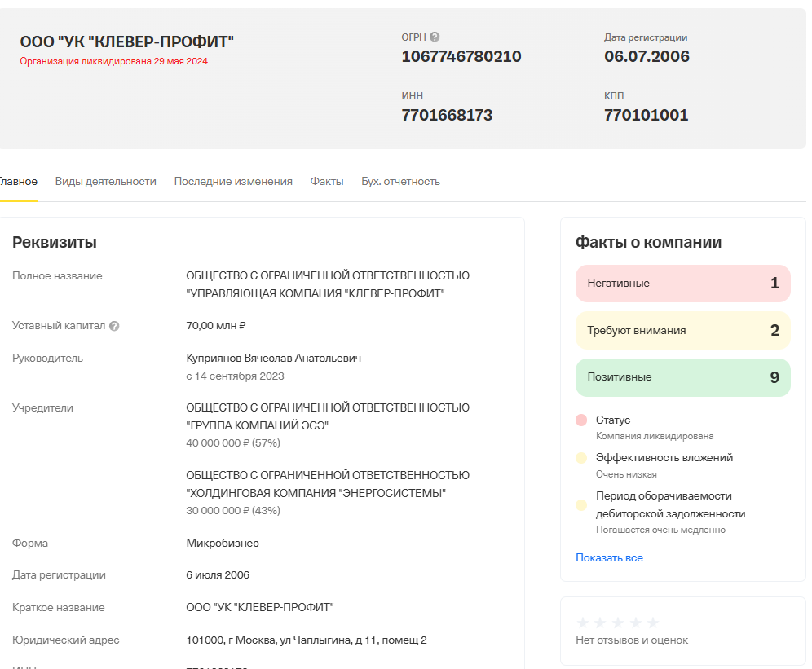Switch to the Факты tab
Viewport: 812px width, 669px height.
pyautogui.click(x=327, y=181)
